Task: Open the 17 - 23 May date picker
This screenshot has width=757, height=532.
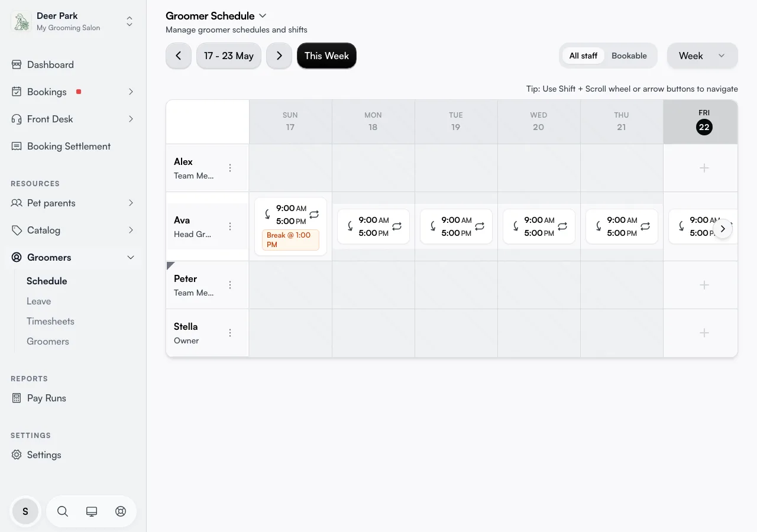Action: coord(229,56)
